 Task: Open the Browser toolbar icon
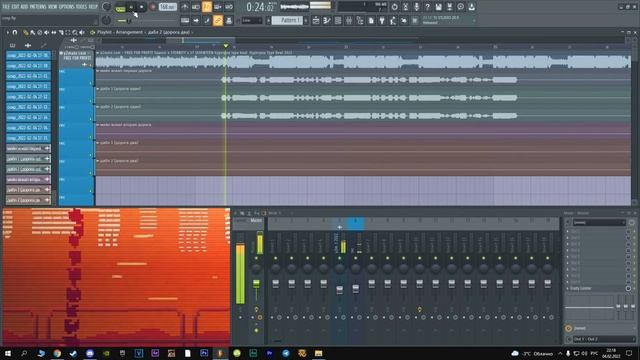(x=360, y=20)
